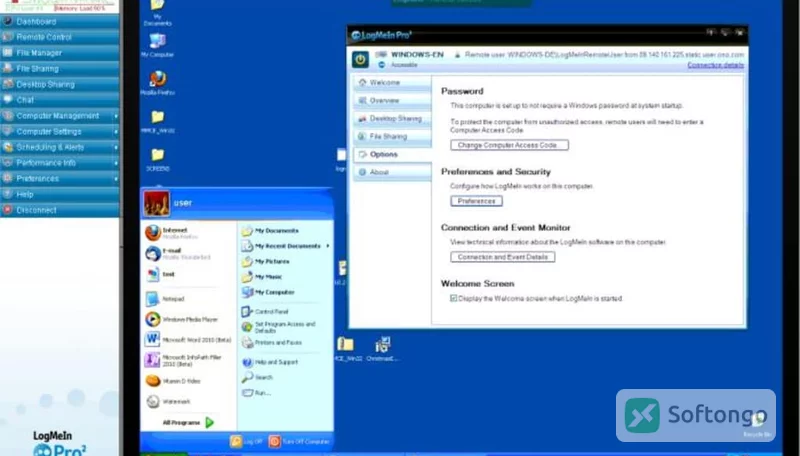
Task: Click the LogMeIn green power icon
Action: point(360,60)
